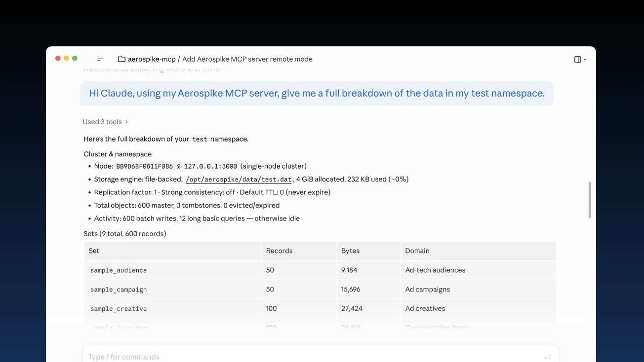Click the 'Domain' column header
Viewport: 644px width, 362px height.
point(417,251)
